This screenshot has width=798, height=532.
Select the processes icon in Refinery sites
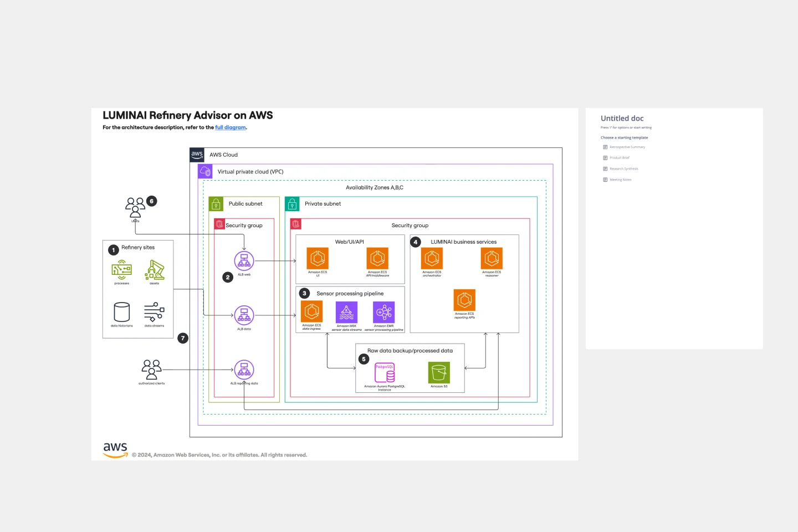[121, 270]
